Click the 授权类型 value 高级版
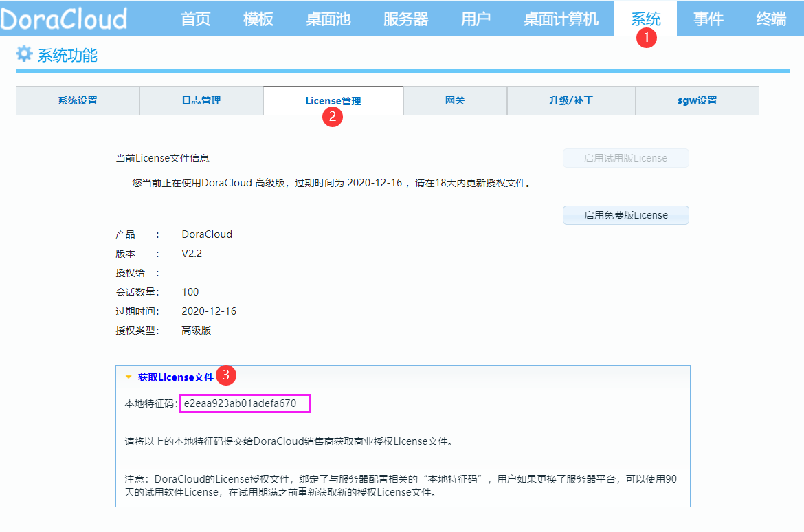Image resolution: width=804 pixels, height=532 pixels. coord(197,331)
